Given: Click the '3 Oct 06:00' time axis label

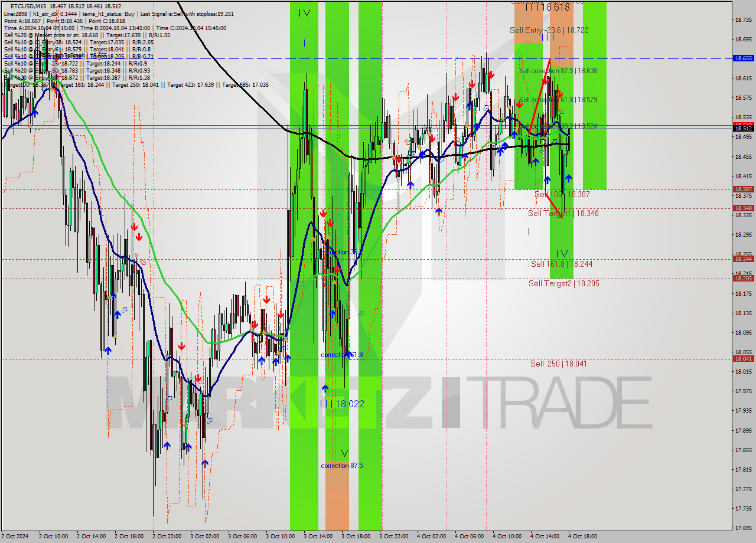Looking at the screenshot, I should [243, 537].
